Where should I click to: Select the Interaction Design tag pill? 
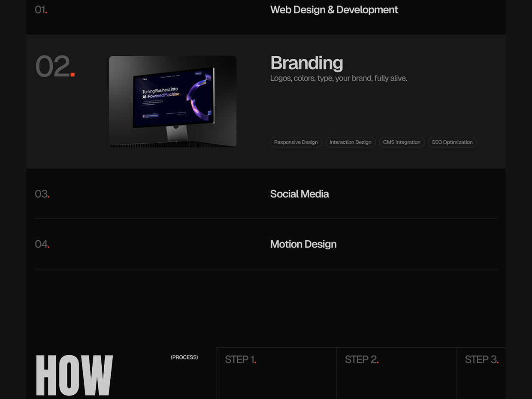pyautogui.click(x=350, y=142)
